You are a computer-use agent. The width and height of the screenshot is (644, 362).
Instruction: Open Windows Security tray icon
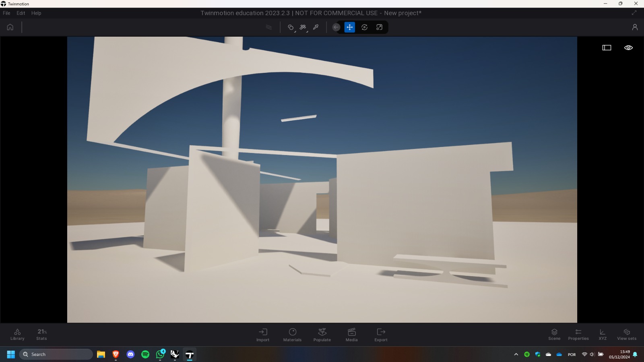[538, 354]
